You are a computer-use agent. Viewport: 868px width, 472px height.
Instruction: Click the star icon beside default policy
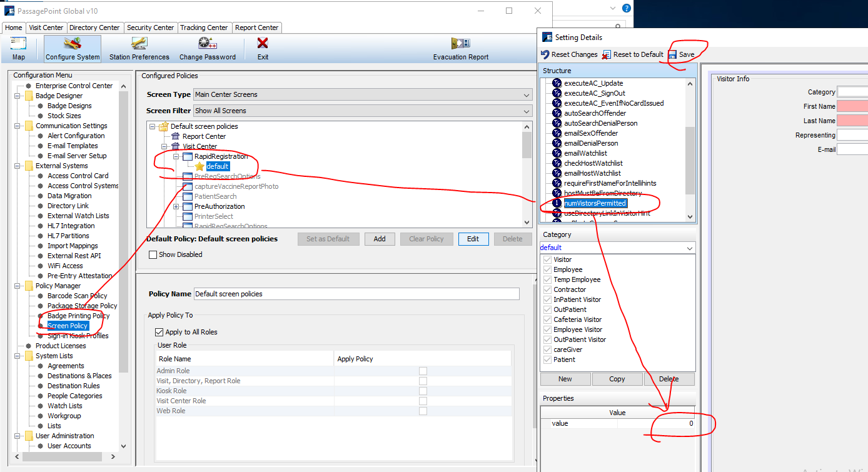tap(199, 166)
